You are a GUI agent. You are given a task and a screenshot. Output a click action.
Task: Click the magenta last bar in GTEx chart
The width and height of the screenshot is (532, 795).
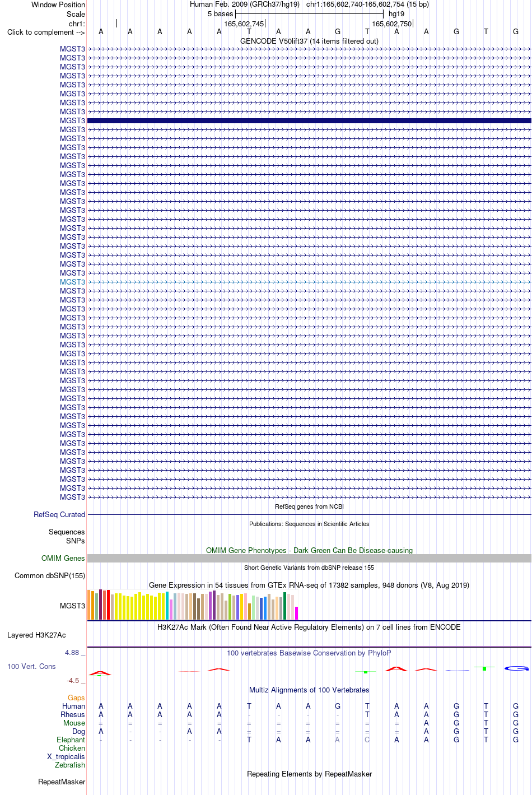pyautogui.click(x=296, y=613)
